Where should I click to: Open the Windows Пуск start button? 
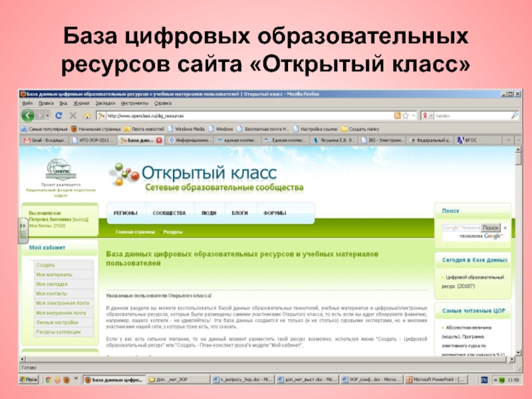(29, 380)
